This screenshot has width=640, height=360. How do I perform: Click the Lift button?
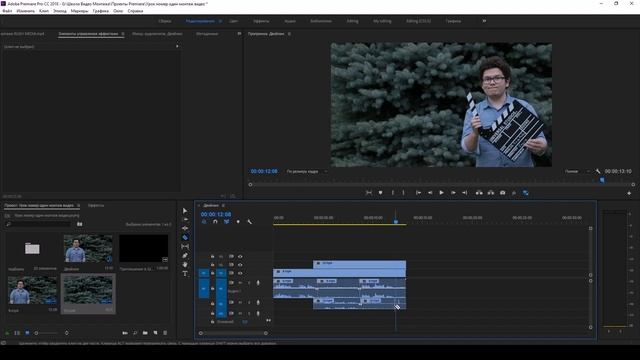tap(479, 193)
